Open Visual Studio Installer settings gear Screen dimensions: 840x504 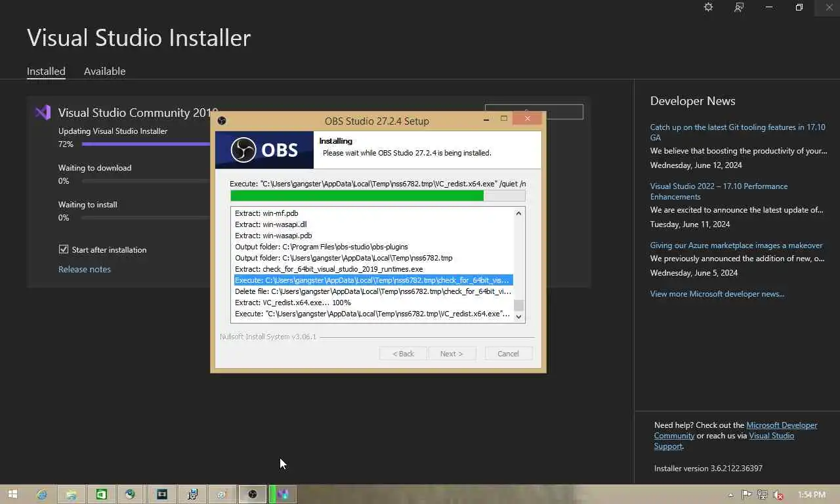(x=708, y=7)
